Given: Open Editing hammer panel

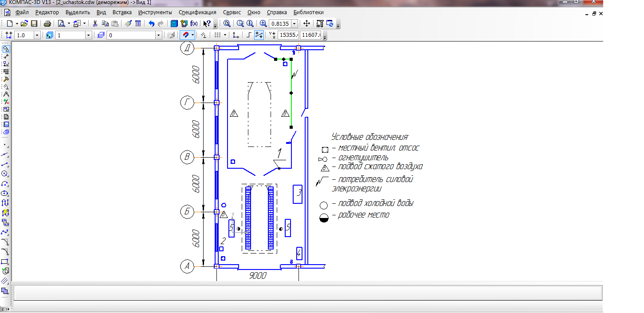Looking at the screenshot, I should point(6,79).
